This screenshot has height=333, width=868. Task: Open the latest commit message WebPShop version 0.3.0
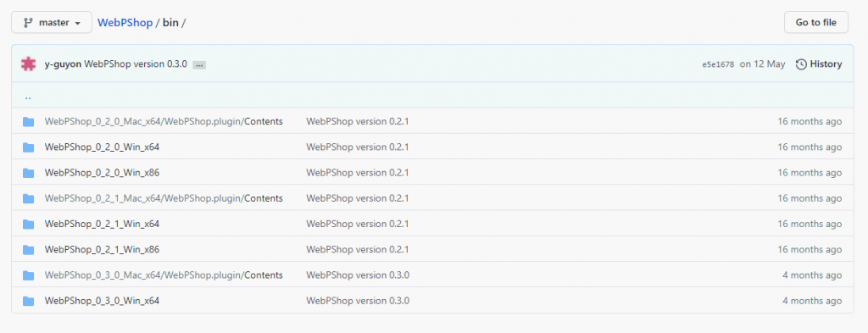tap(136, 64)
